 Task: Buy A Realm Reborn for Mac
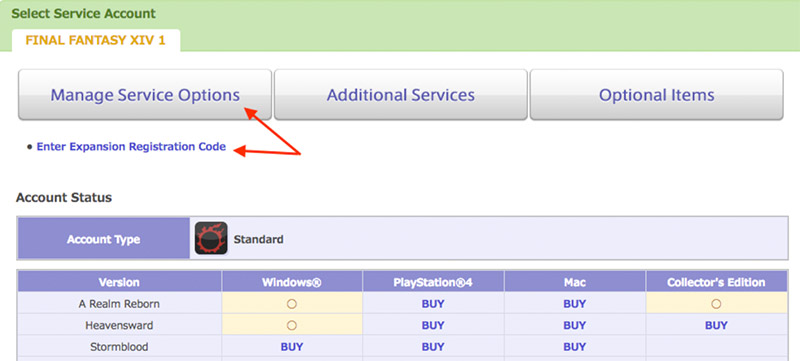click(574, 304)
